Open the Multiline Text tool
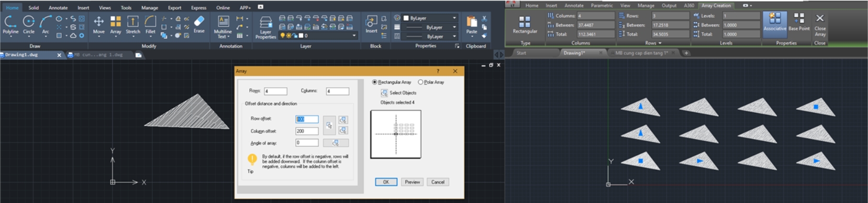This screenshot has height=203, width=868. coord(223,26)
